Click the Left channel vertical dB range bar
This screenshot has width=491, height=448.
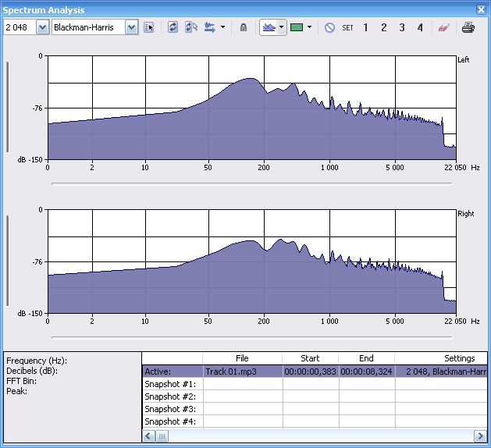[x=8, y=107]
